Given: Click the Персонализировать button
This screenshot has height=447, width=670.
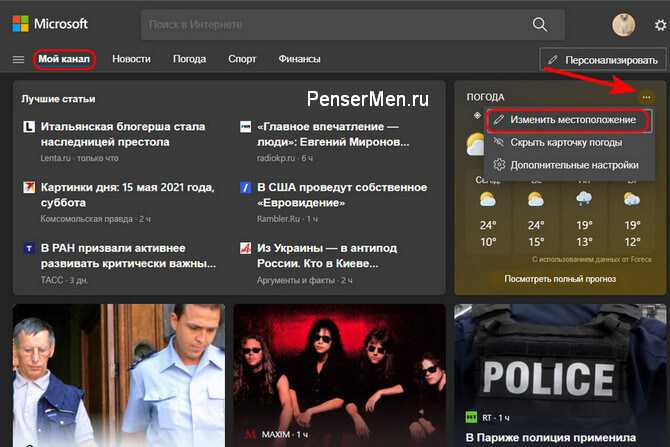Looking at the screenshot, I should (602, 60).
